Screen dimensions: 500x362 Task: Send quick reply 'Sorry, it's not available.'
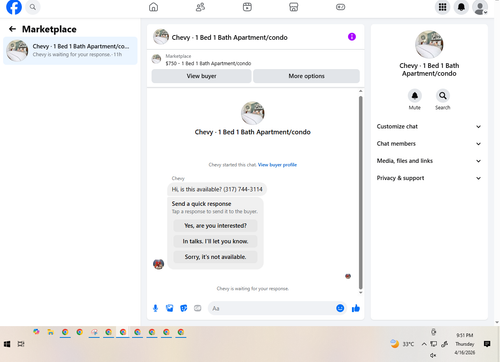click(215, 257)
